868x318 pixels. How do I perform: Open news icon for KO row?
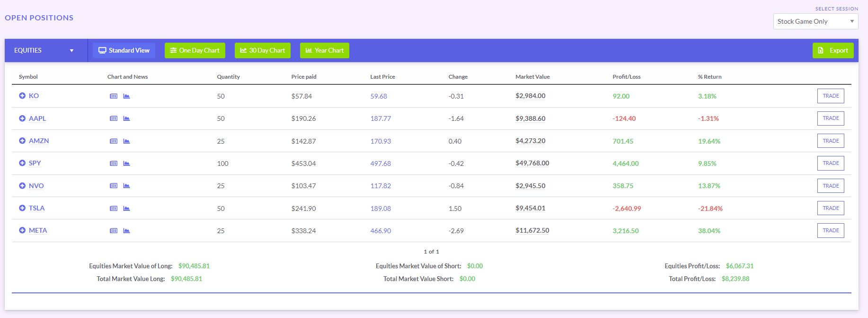[114, 96]
